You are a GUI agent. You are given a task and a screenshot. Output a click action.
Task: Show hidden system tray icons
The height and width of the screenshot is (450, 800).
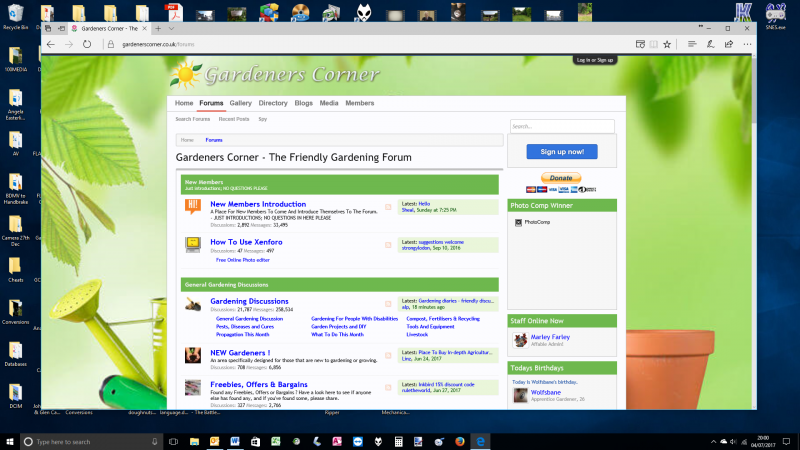(x=713, y=442)
